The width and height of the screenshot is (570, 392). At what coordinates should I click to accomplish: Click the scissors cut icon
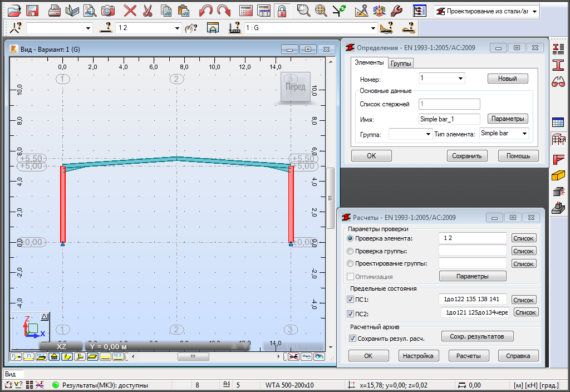pyautogui.click(x=147, y=11)
